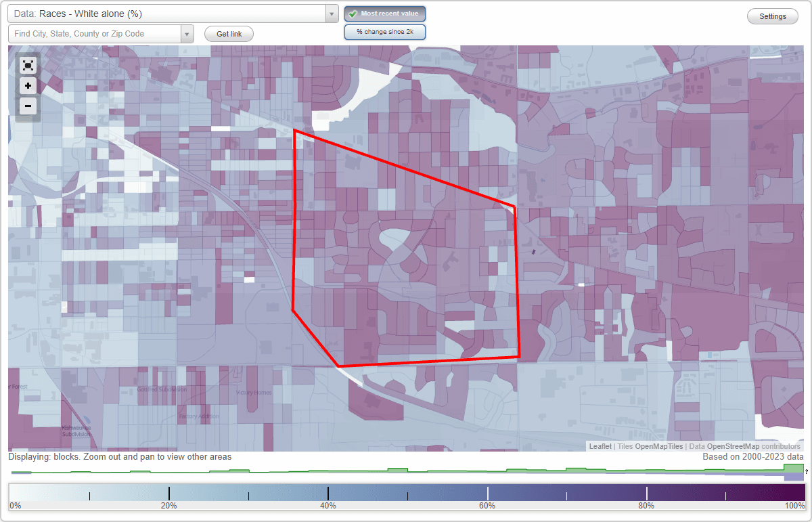812x522 pixels.
Task: Open the OpenMapTiles attribution link
Action: pyautogui.click(x=658, y=446)
